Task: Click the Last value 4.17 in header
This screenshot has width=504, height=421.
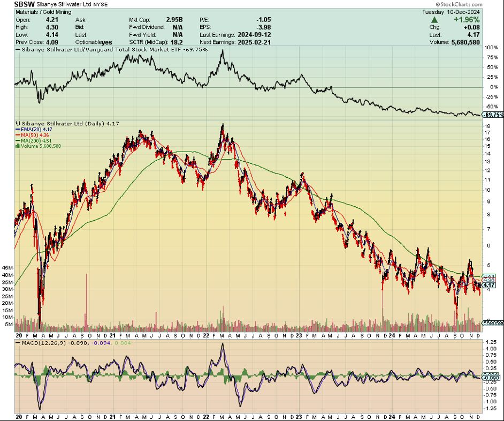Action: (x=474, y=35)
